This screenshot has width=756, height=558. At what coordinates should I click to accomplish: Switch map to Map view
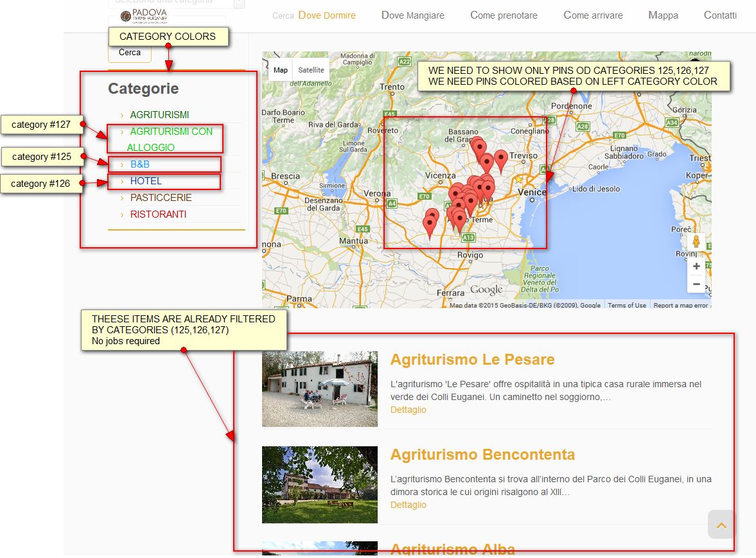tap(281, 70)
